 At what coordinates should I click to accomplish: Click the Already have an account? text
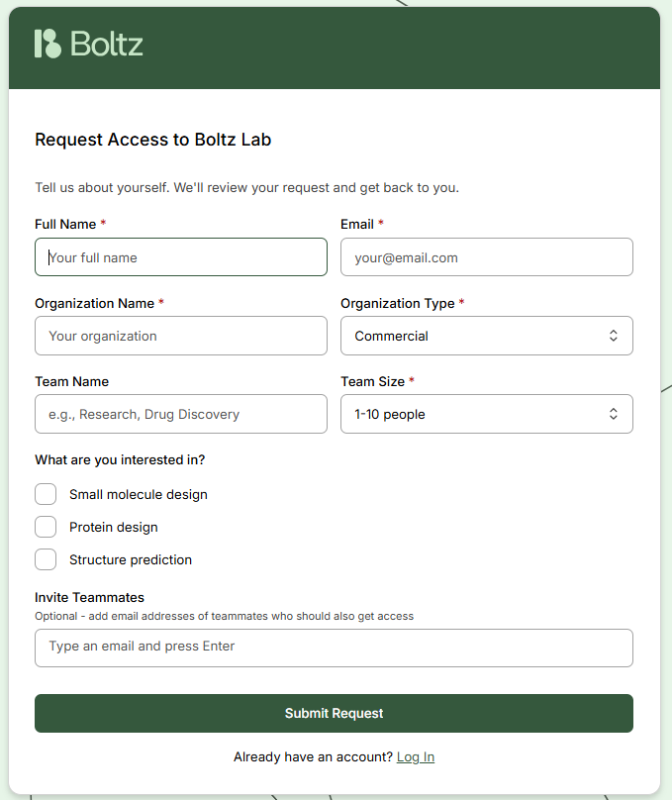pos(313,756)
